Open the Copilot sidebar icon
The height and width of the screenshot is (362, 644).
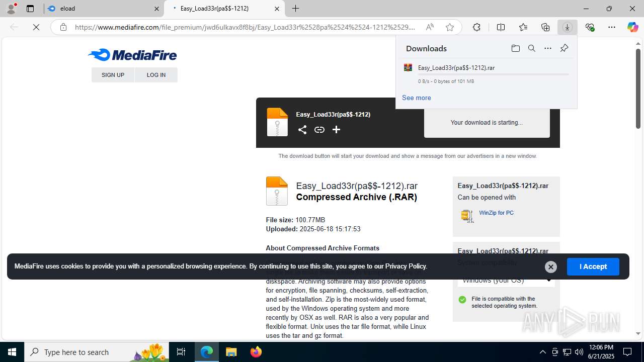click(x=632, y=27)
